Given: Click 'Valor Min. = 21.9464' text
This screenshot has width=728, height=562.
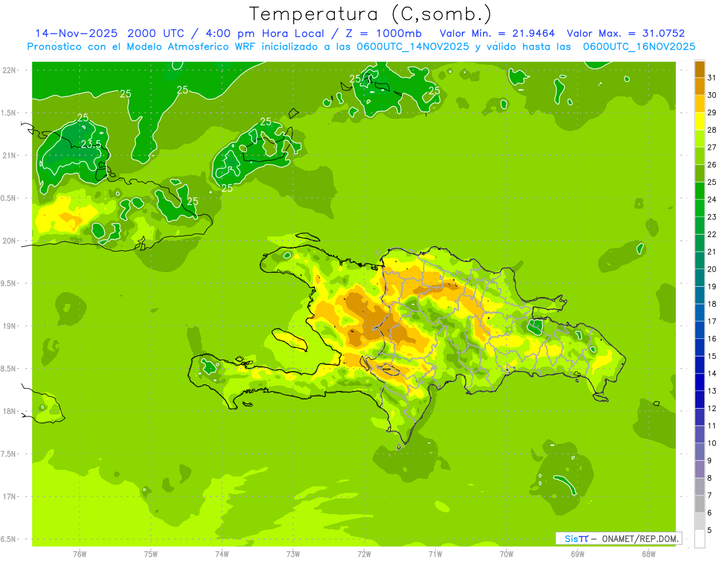Looking at the screenshot, I should tap(497, 33).
